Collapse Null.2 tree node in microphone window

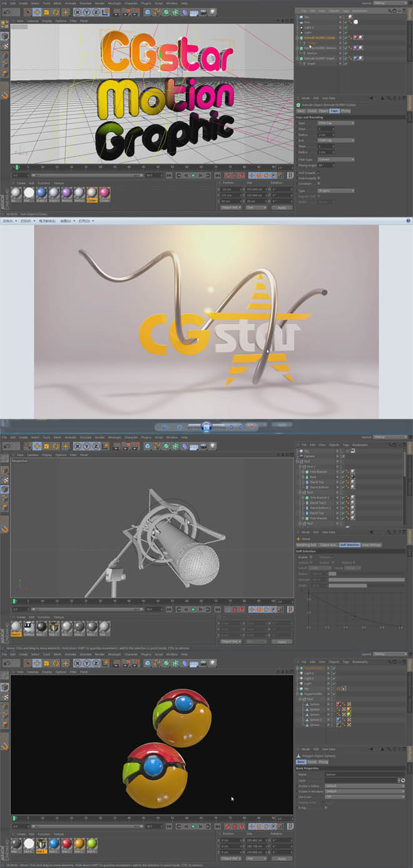pyautogui.click(x=302, y=467)
